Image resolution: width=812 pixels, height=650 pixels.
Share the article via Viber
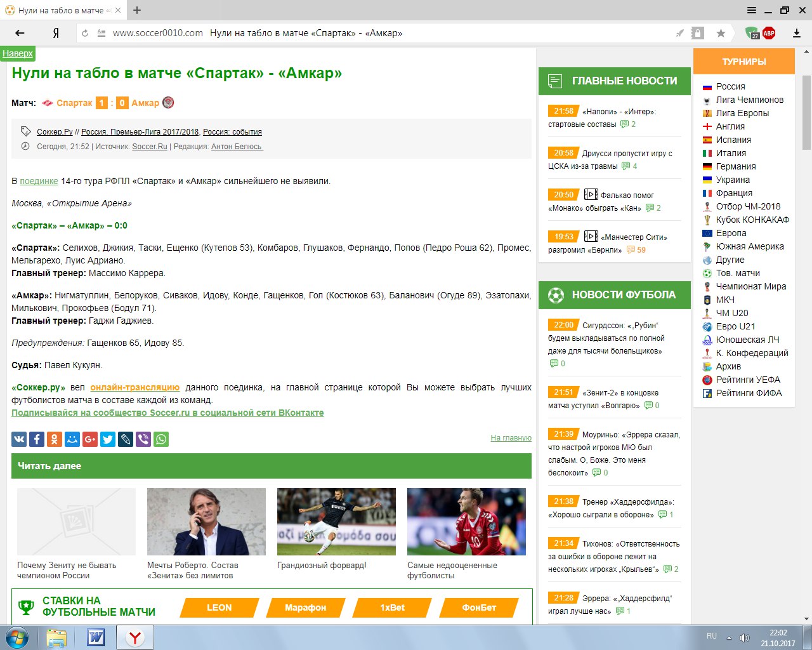143,439
